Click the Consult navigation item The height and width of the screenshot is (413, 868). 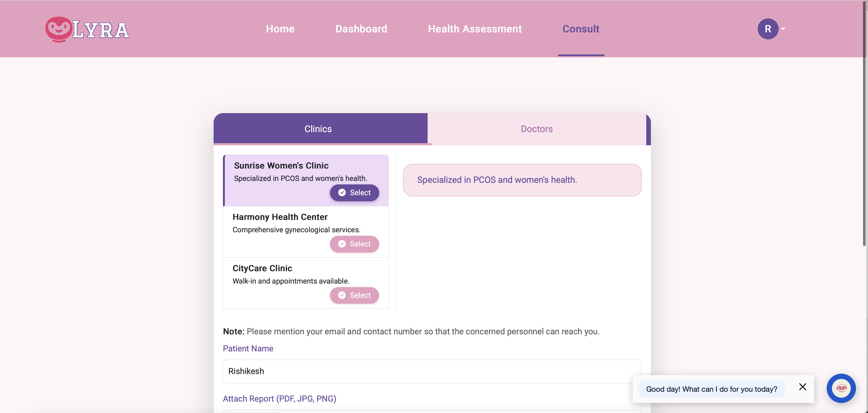coord(581,29)
